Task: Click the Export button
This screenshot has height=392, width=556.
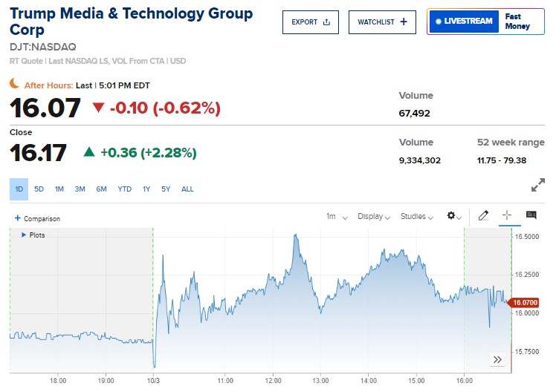Action: pos(310,22)
